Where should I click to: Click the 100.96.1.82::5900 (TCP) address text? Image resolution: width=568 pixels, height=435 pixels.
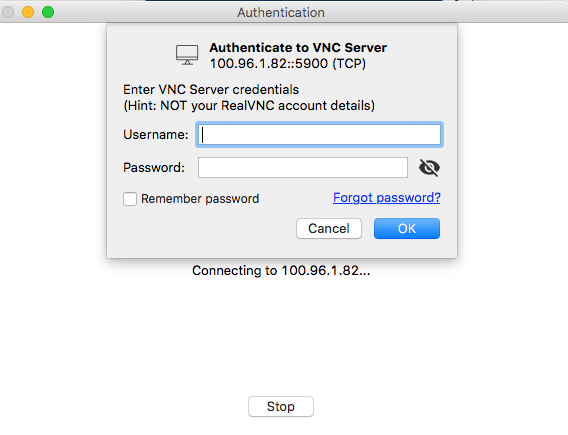click(x=288, y=64)
